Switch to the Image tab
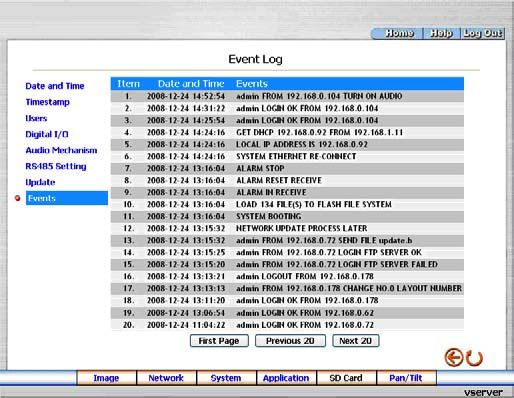514x398 pixels. point(106,378)
